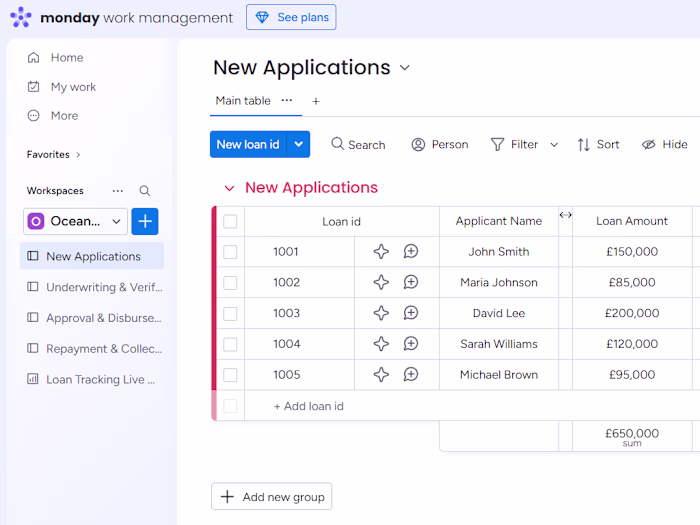This screenshot has width=700, height=525.
Task: Toggle the select-all checkbox in header row
Action: coord(230,221)
